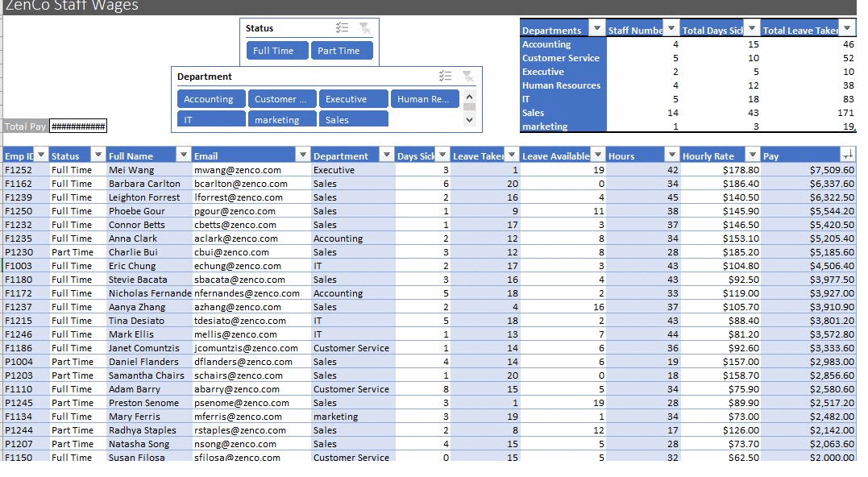Click pay cell $7,509.60
The image size is (868, 477).
[809, 170]
